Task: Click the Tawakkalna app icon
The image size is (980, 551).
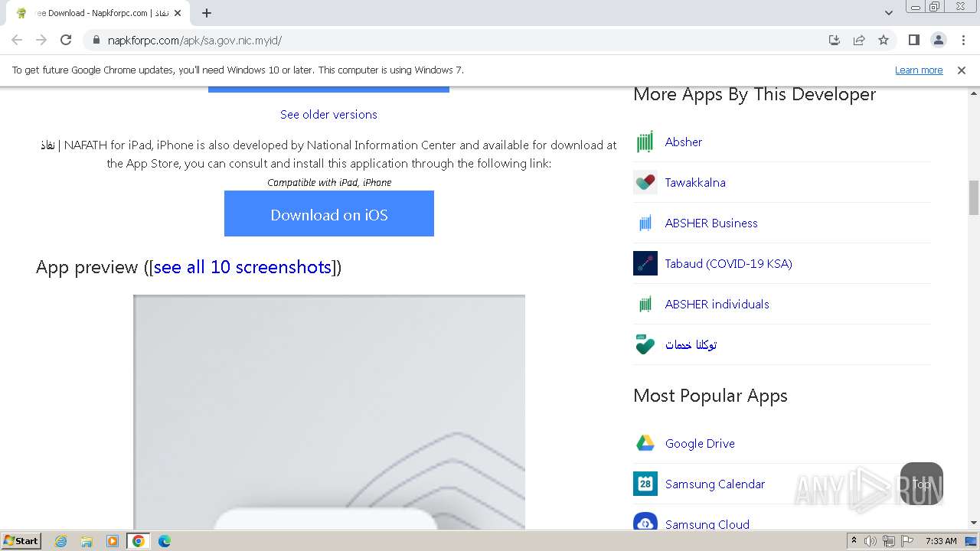Action: click(x=645, y=182)
